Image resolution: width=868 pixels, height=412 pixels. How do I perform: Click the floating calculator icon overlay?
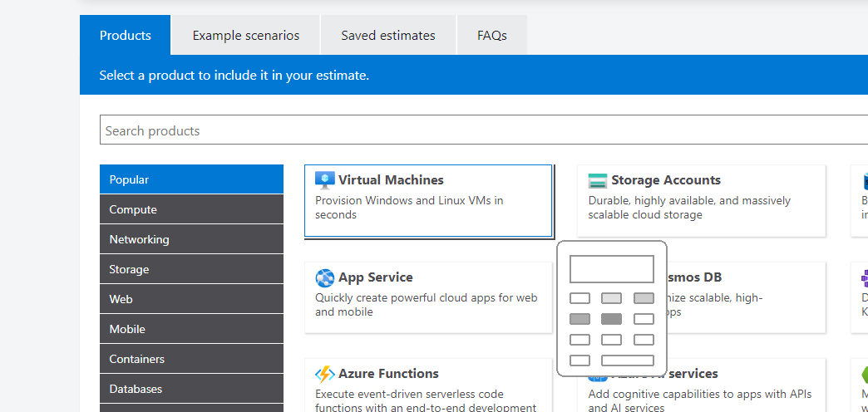pos(612,309)
